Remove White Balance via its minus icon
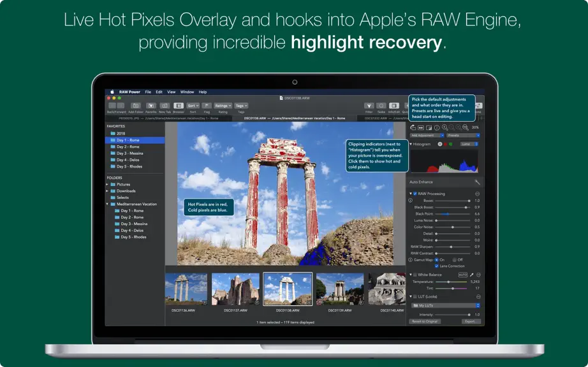Screen dimensions: 588x367 tap(478, 275)
